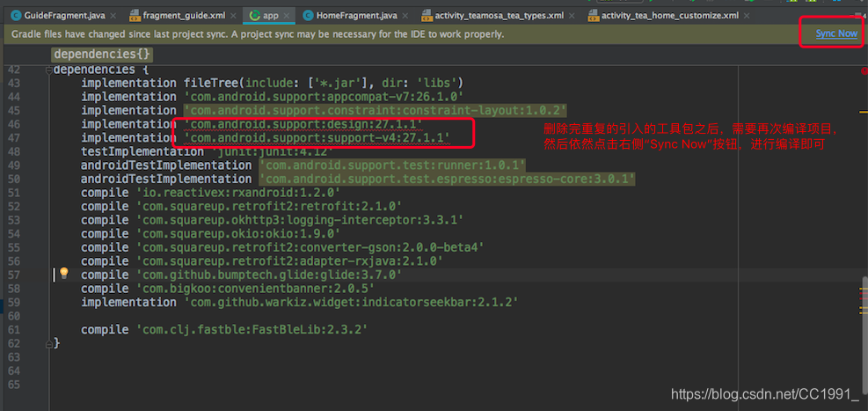Screen dimensions: 868x411
Task: Open the activity_teamosa_tea_types.xml tab
Action: click(x=499, y=16)
